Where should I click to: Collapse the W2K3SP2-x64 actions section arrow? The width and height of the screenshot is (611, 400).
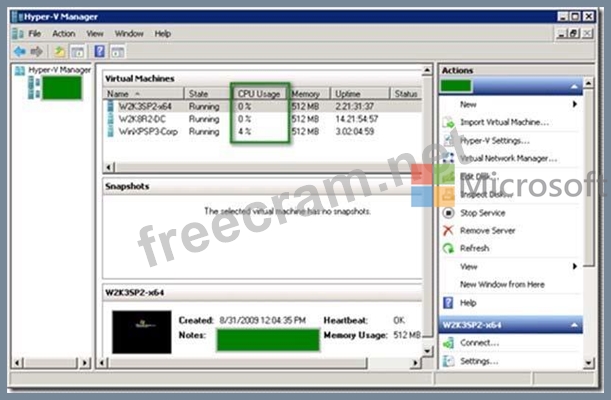click(x=574, y=325)
